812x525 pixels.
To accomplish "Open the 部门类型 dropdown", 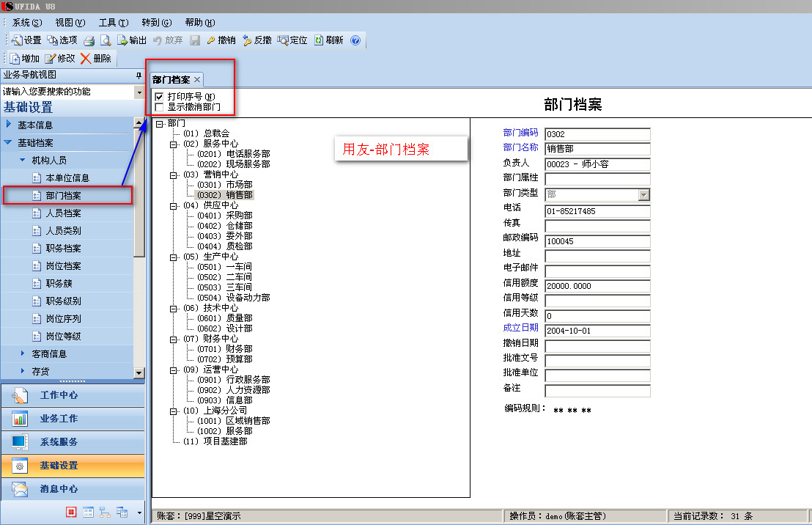I will click(x=644, y=195).
